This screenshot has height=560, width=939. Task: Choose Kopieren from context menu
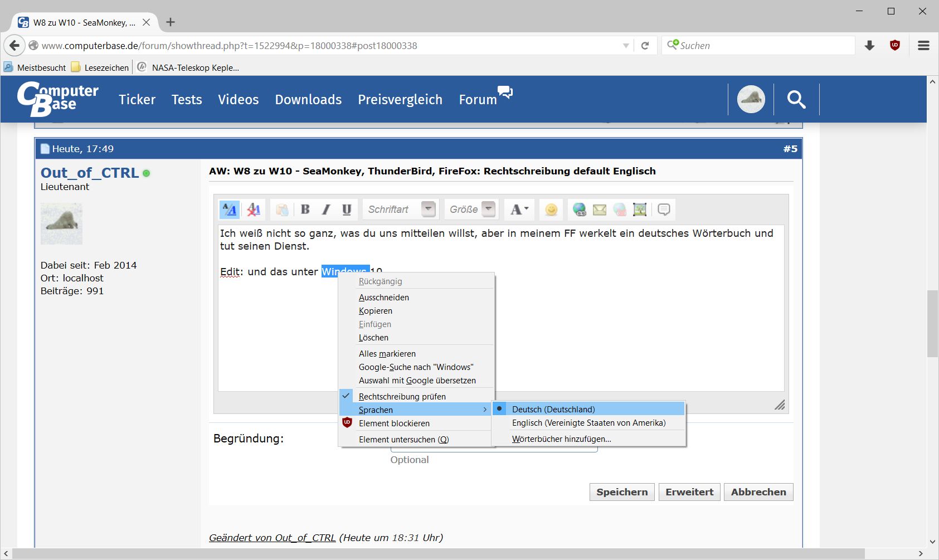click(416, 310)
